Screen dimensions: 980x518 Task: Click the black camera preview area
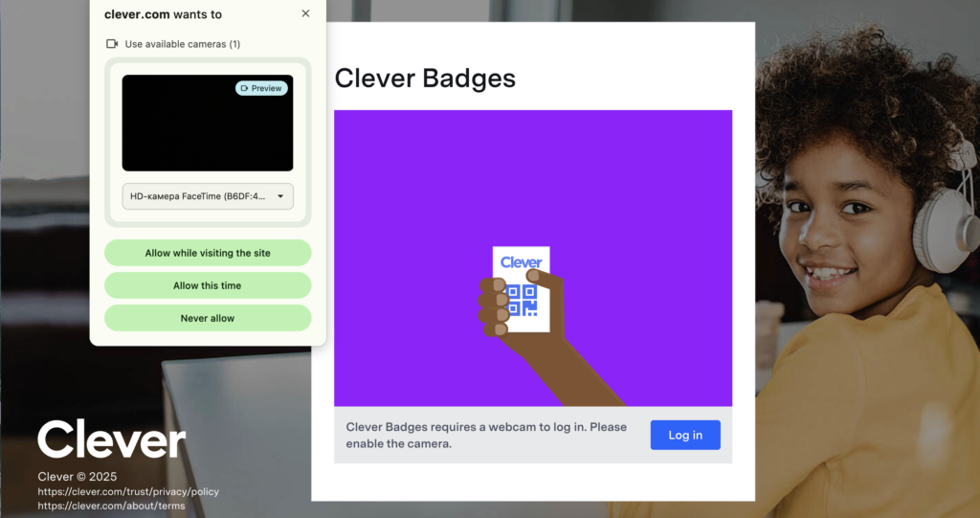click(x=208, y=124)
